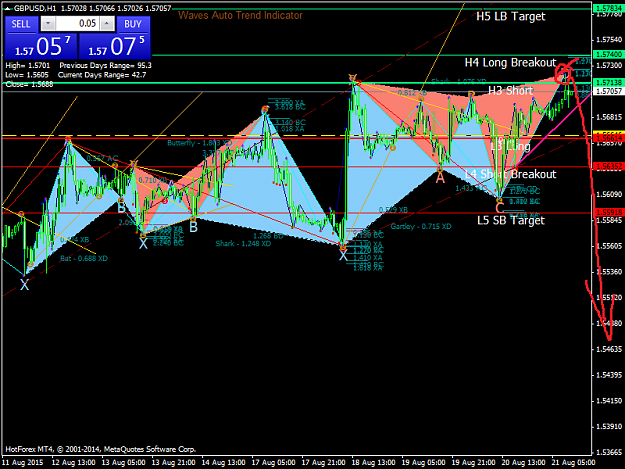This screenshot has height=469, width=625.
Task: Click the Gartley - 0.715 XD pattern label
Action: coord(421,226)
